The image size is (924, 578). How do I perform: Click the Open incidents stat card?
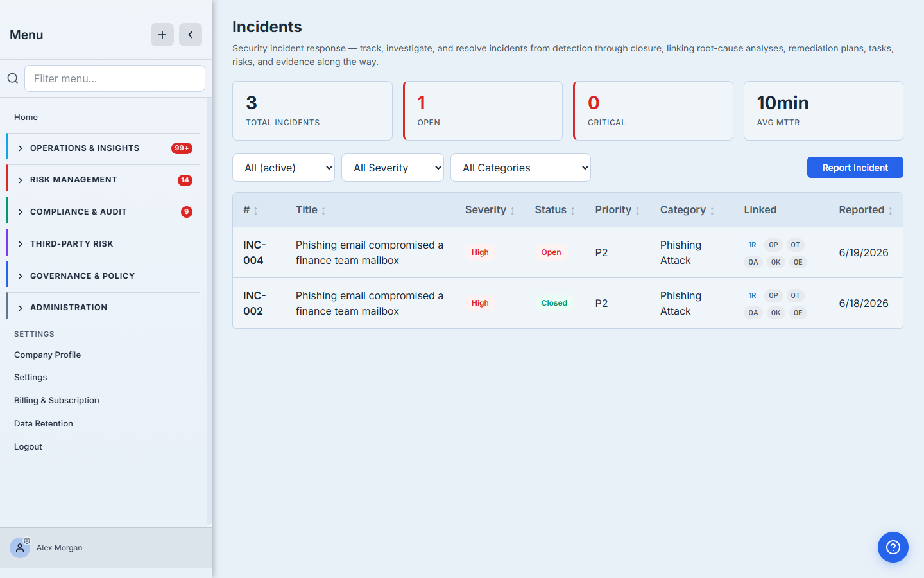(x=483, y=110)
